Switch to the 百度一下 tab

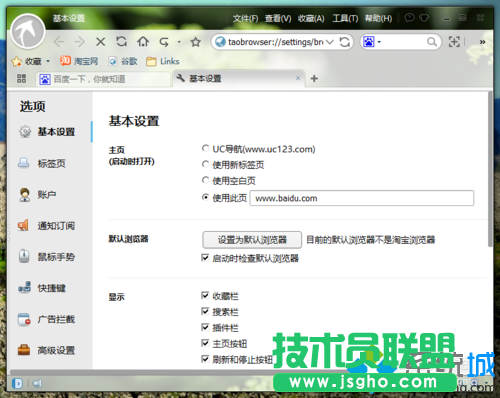(103, 79)
